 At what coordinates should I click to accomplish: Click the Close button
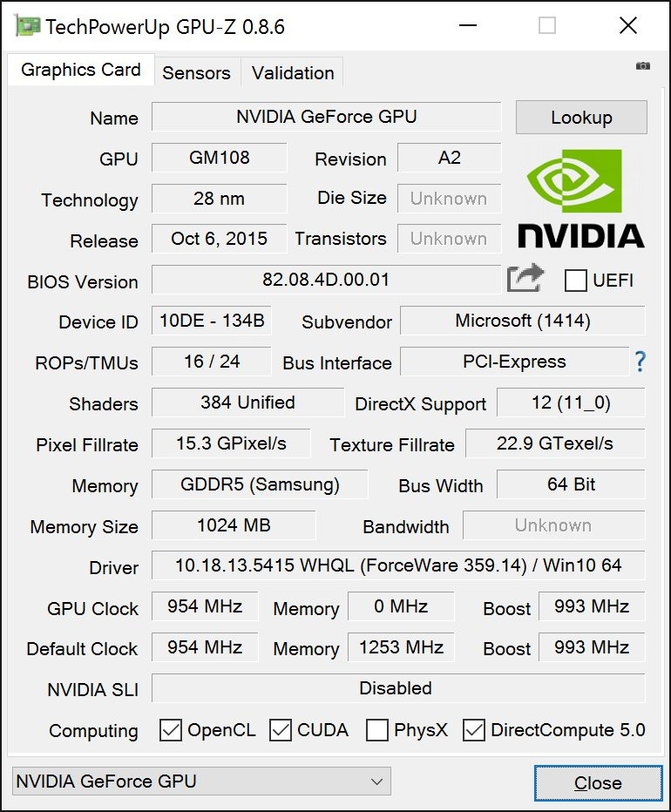click(598, 783)
